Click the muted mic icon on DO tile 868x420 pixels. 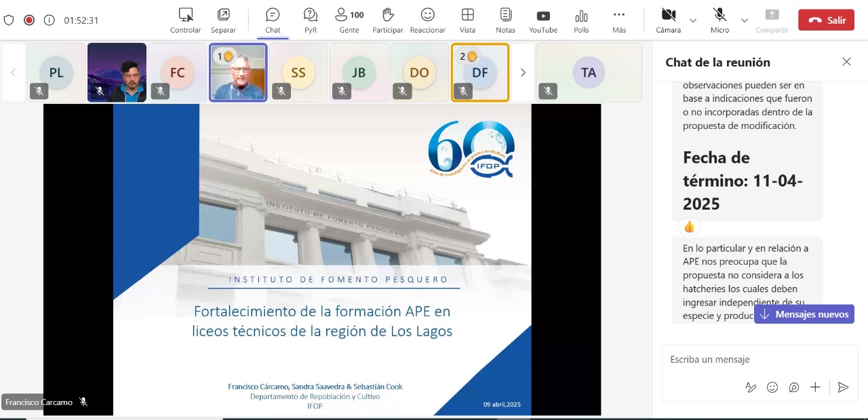(x=401, y=91)
